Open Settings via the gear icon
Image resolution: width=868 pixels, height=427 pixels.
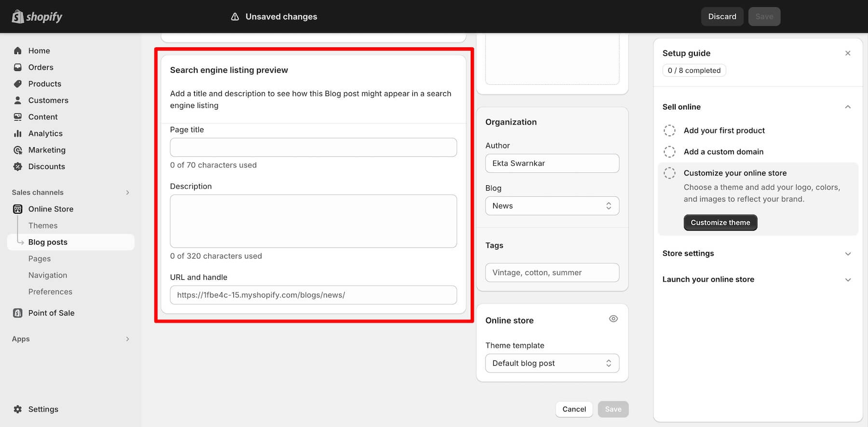coord(18,409)
